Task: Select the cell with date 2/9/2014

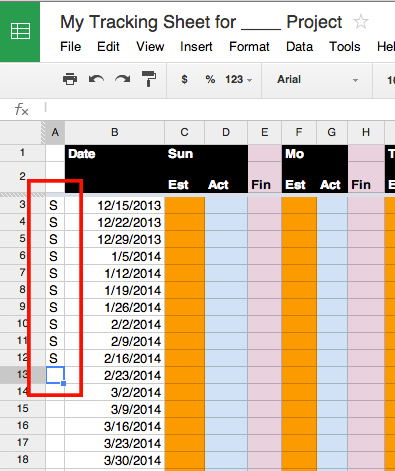Action: coord(115,341)
